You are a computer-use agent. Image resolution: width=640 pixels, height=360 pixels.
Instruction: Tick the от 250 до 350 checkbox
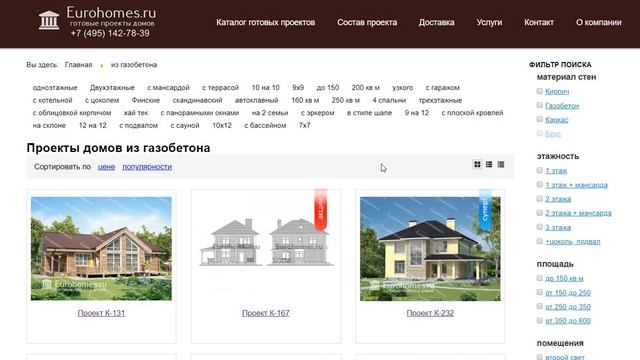coord(540,306)
